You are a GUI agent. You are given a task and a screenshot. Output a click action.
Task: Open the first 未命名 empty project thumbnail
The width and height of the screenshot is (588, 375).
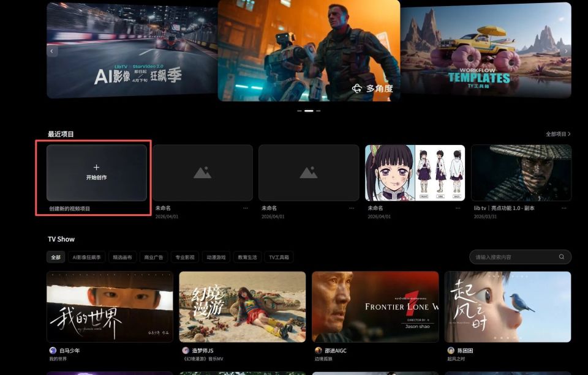(203, 173)
